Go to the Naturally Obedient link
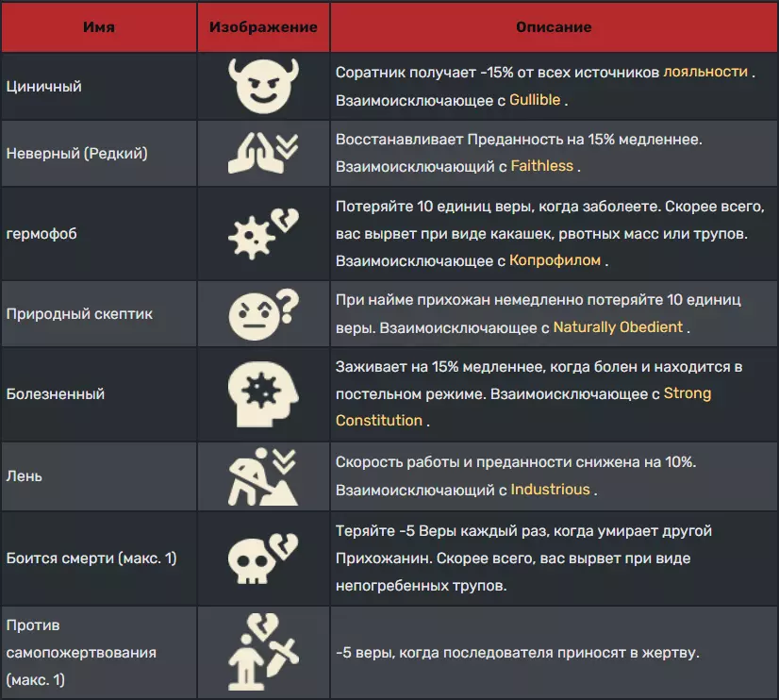This screenshot has width=779, height=700. coord(618,327)
